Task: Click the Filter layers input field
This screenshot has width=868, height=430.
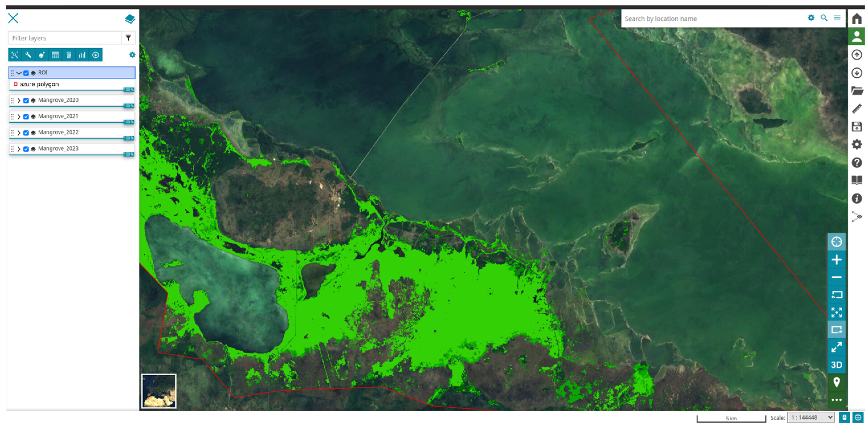Action: pos(65,38)
